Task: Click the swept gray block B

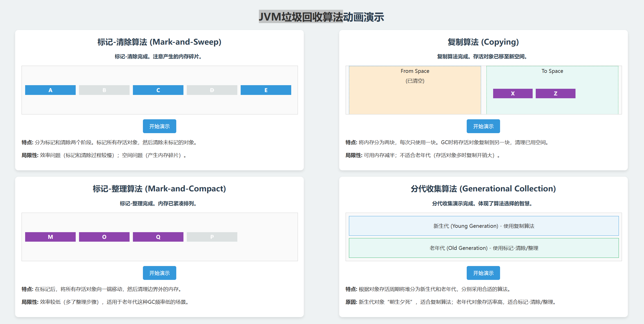Action: pyautogui.click(x=104, y=90)
